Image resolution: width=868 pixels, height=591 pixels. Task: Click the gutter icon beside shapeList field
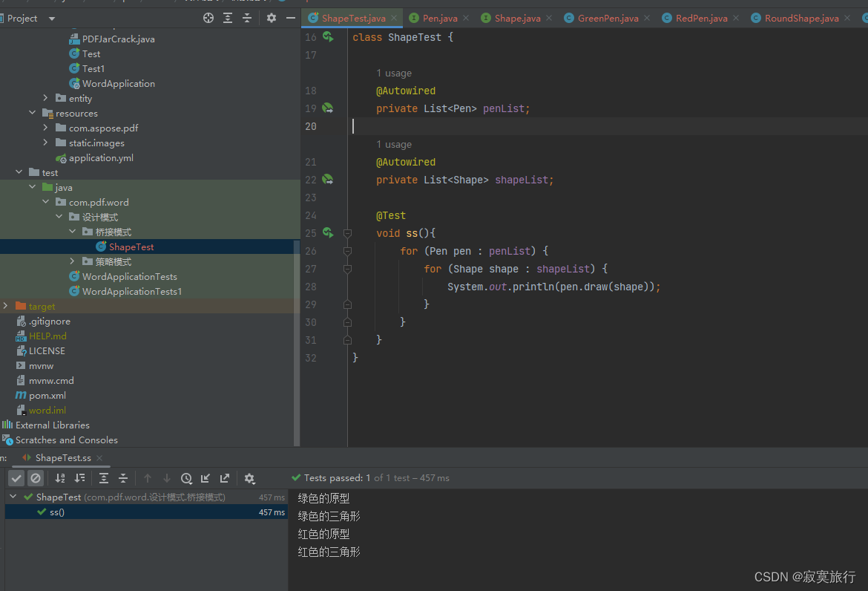point(328,180)
